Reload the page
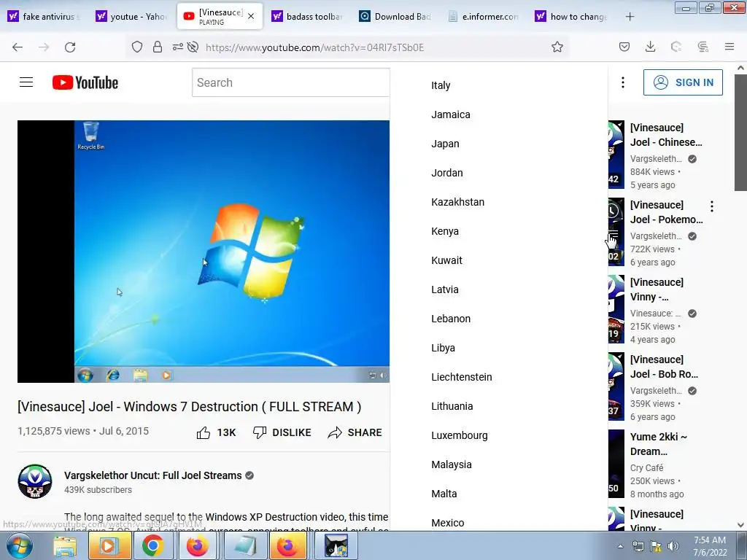This screenshot has height=560, width=747. (x=70, y=47)
